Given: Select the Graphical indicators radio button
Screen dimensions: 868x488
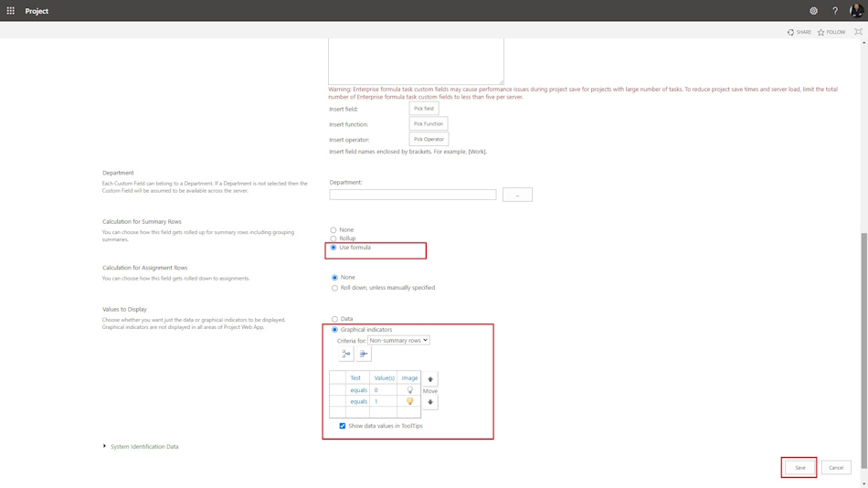Looking at the screenshot, I should tap(334, 330).
